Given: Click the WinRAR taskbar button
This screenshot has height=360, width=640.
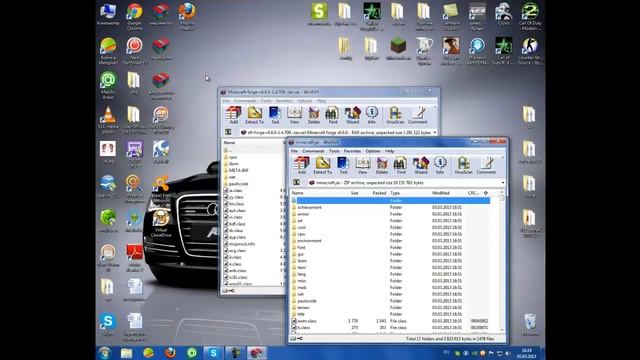Looking at the screenshot, I should tap(256, 353).
